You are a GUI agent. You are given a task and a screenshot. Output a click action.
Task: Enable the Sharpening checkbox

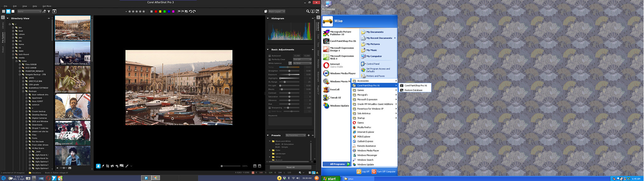tap(269, 108)
